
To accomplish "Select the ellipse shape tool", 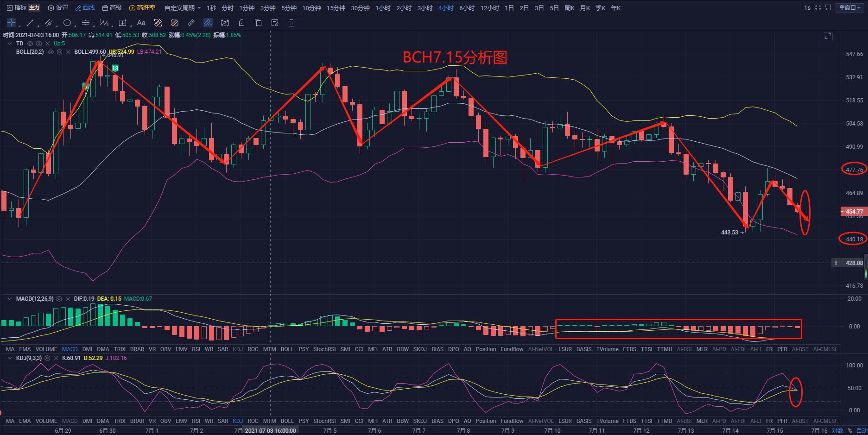I will 67,23.
